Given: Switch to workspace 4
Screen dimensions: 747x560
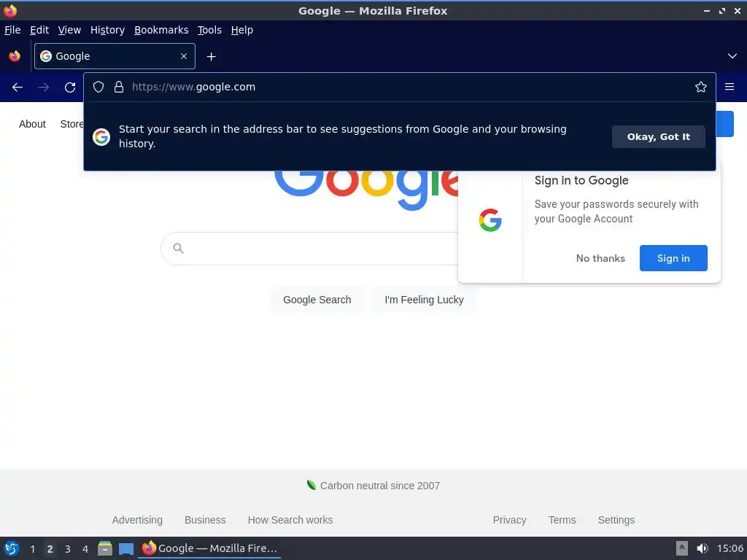Looking at the screenshot, I should pos(85,549).
